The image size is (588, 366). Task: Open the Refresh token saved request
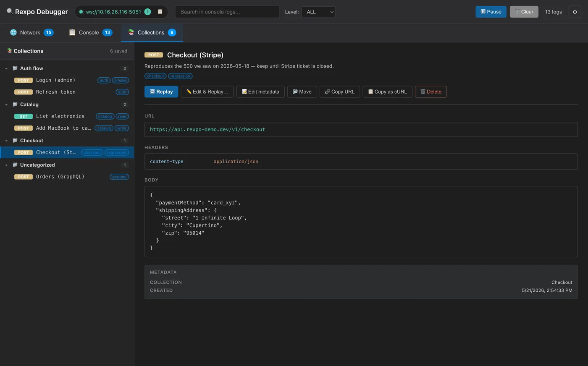[x=67, y=92]
